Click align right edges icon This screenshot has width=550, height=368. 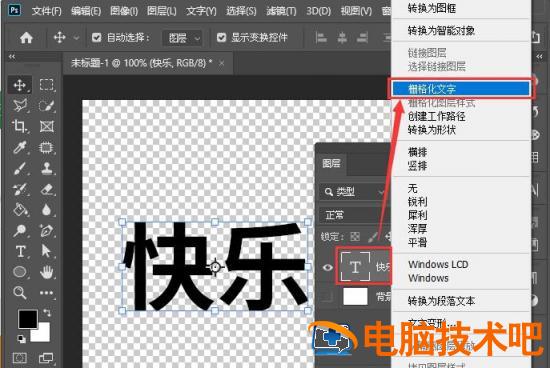tap(363, 38)
